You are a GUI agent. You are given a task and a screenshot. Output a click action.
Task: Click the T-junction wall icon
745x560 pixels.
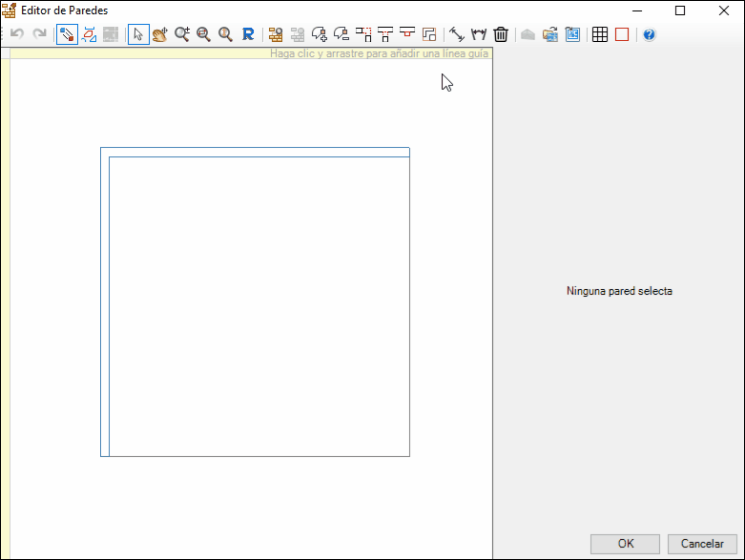click(x=385, y=34)
